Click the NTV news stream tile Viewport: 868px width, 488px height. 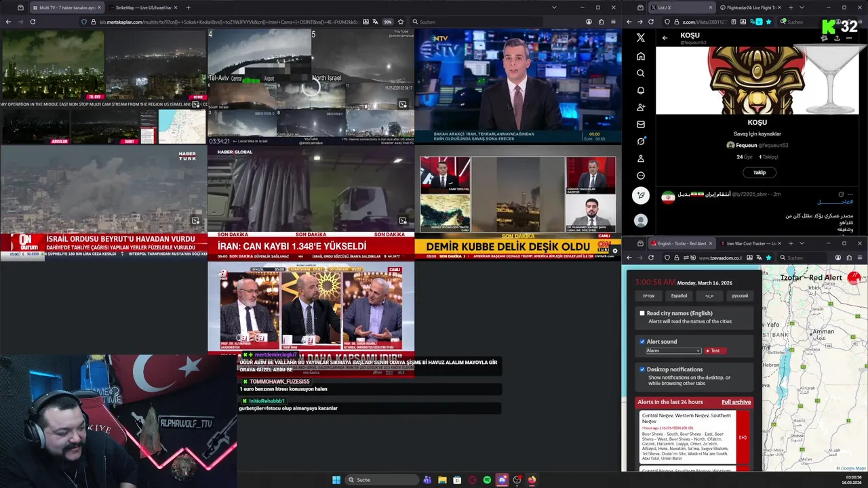point(518,86)
